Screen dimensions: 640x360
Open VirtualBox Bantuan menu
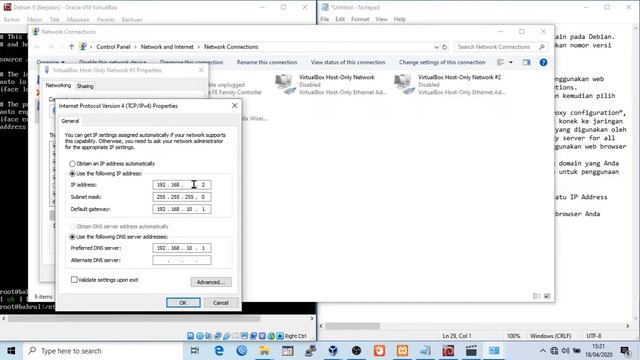click(132, 20)
